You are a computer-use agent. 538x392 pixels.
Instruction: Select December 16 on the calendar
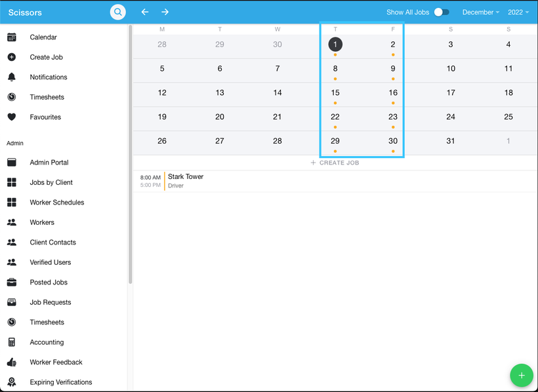pos(393,93)
